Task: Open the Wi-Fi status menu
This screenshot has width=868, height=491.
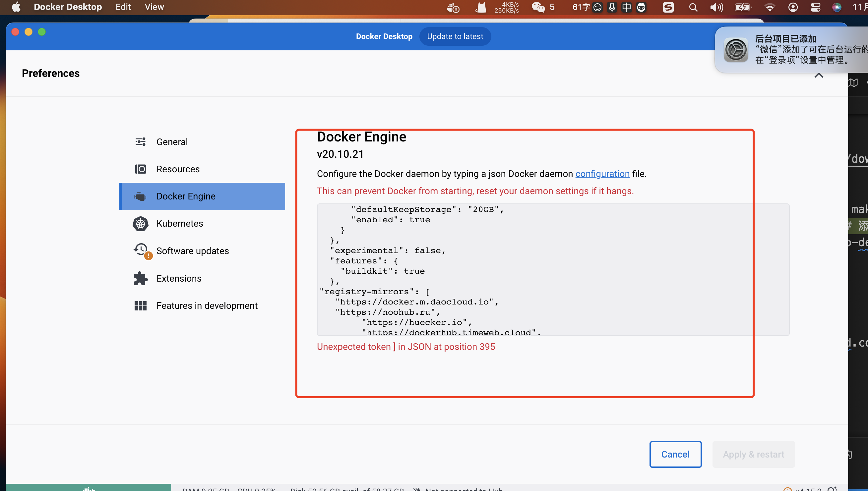Action: click(770, 7)
